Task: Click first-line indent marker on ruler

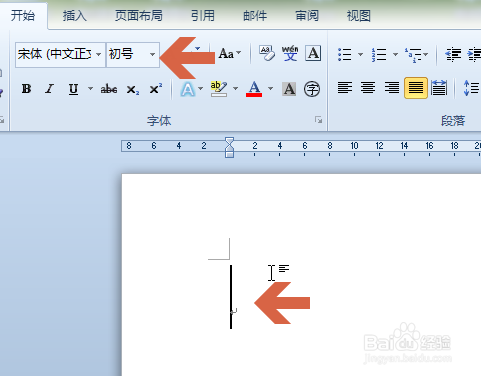Action: pyautogui.click(x=229, y=140)
